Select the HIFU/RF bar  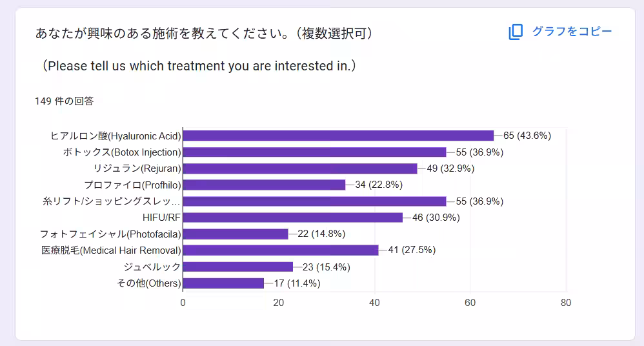coord(293,218)
